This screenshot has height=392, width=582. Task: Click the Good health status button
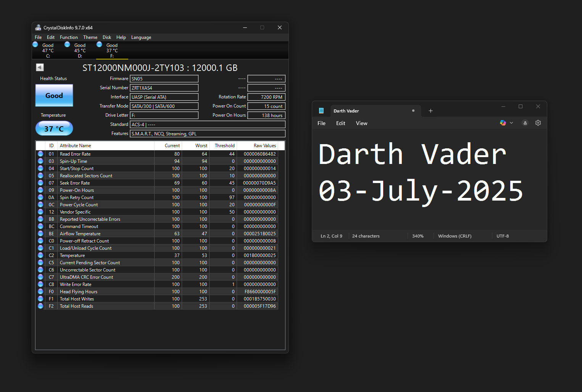coord(54,96)
